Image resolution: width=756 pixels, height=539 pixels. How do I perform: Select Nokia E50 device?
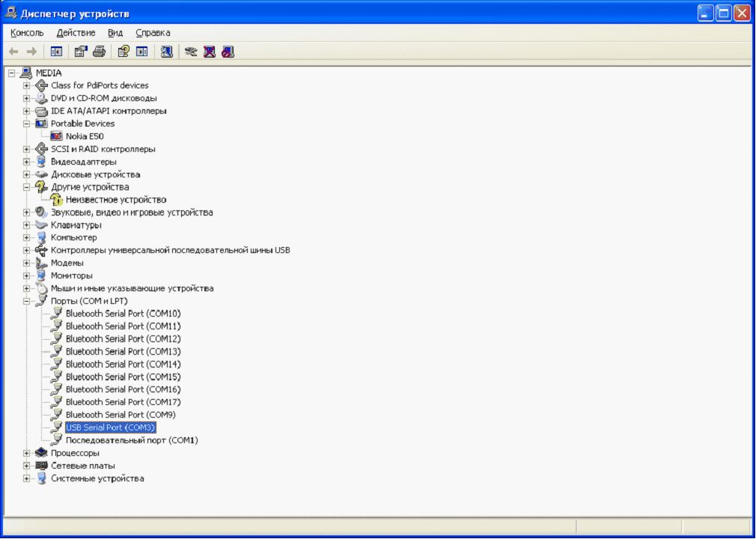pyautogui.click(x=84, y=136)
